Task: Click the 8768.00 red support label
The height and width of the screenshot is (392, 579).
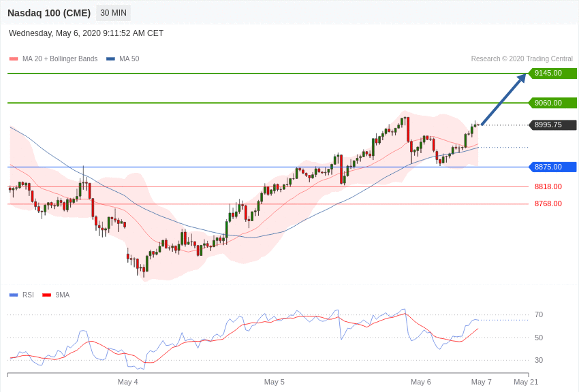Action: (x=548, y=203)
